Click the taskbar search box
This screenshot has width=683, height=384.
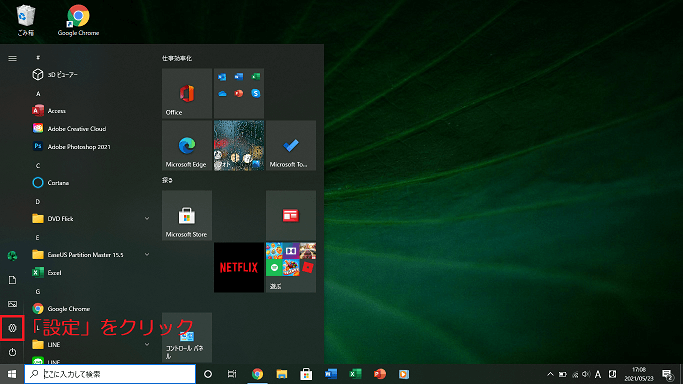point(110,374)
